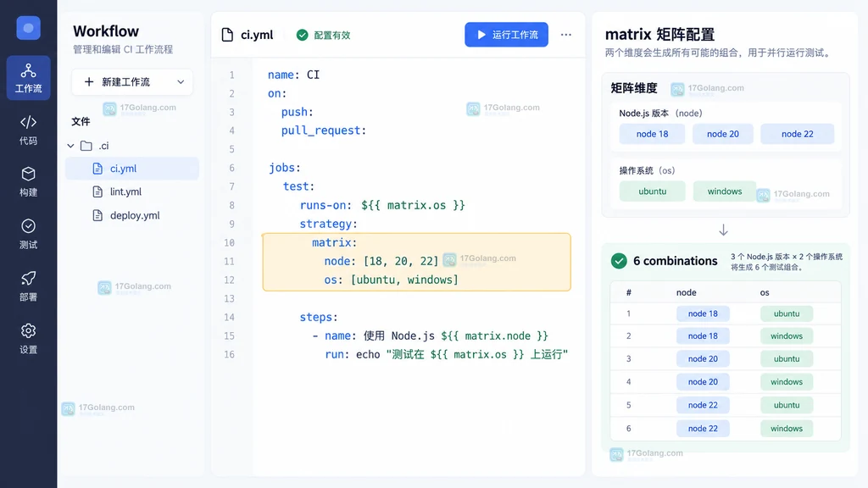Click node 22 in row 5

pyautogui.click(x=703, y=405)
